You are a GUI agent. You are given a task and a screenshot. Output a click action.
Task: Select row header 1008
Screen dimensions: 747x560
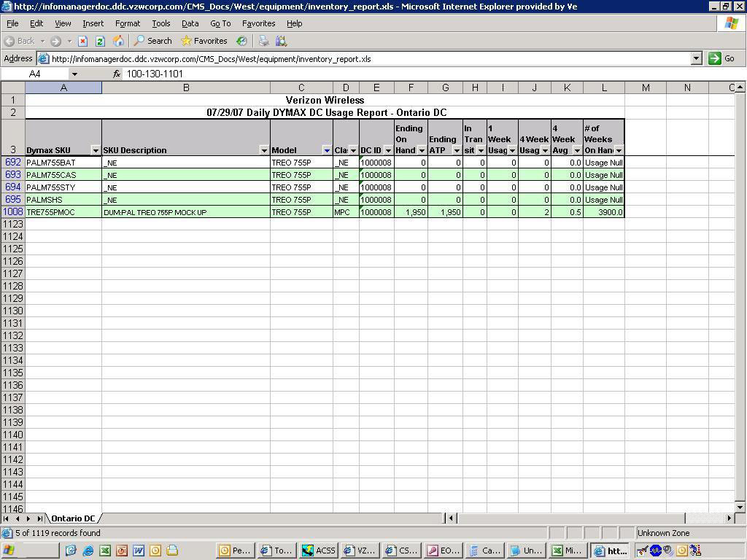[13, 212]
